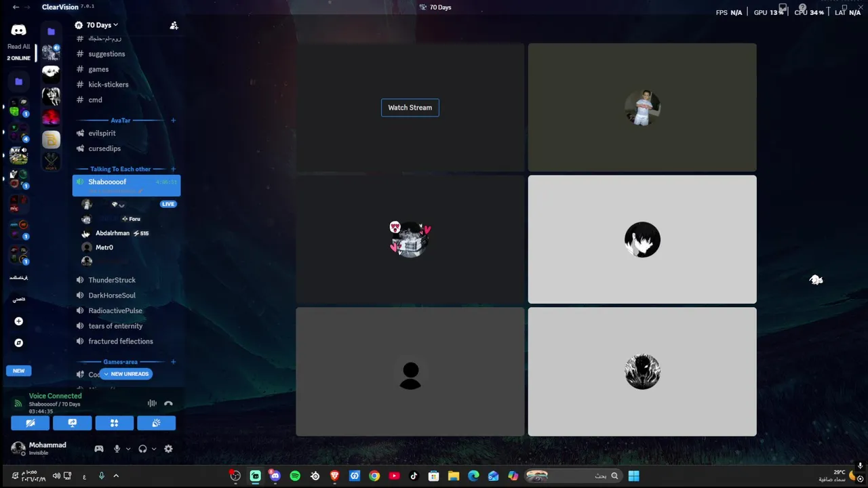
Task: Navigate back with the left arrow
Action: [16, 7]
